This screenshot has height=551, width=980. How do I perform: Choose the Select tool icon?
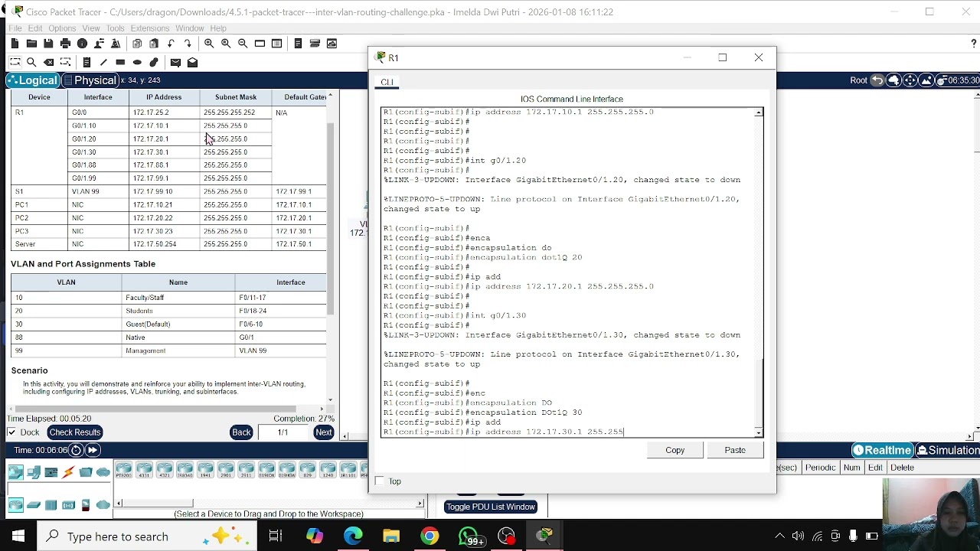15,62
